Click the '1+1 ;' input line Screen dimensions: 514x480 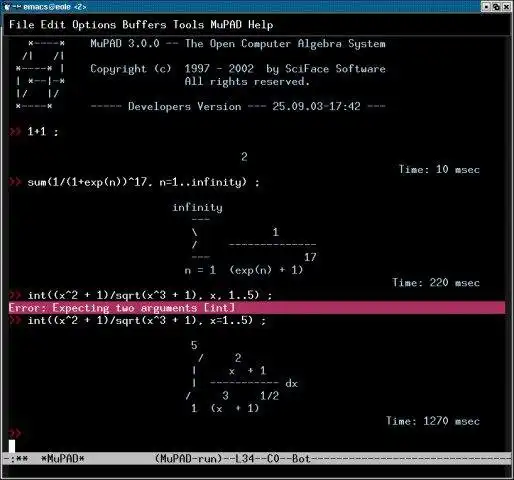pos(43,132)
